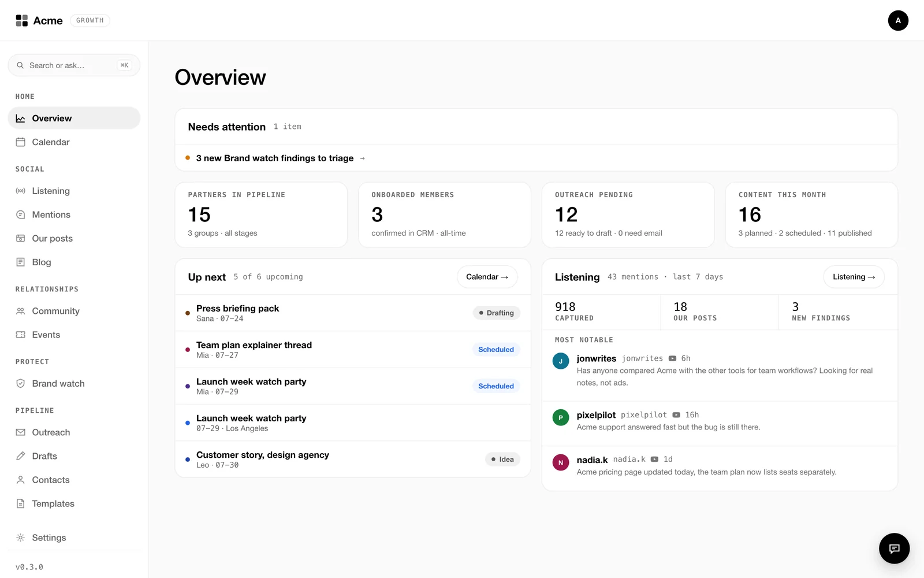Image resolution: width=924 pixels, height=578 pixels.
Task: Open Customer story, design agency item
Action: point(353,460)
